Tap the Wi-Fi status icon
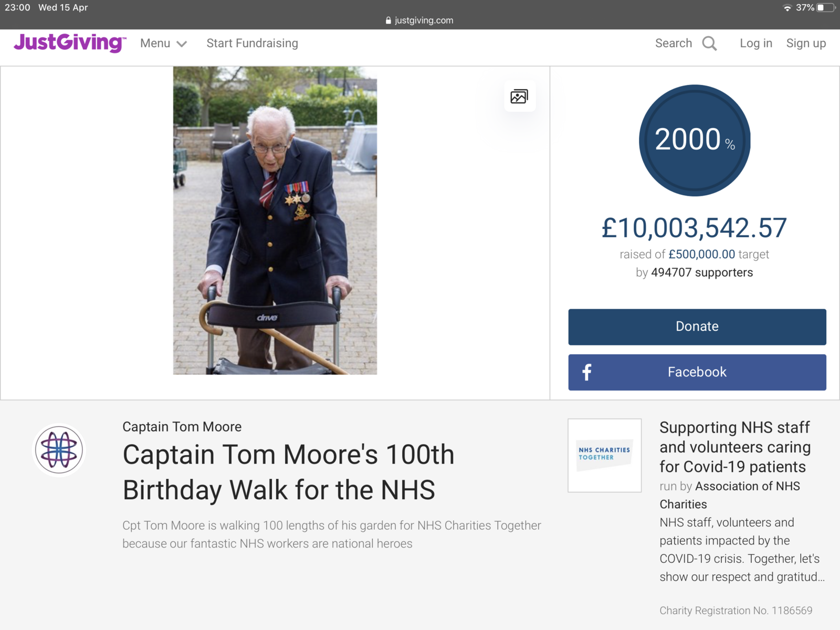 [x=787, y=8]
